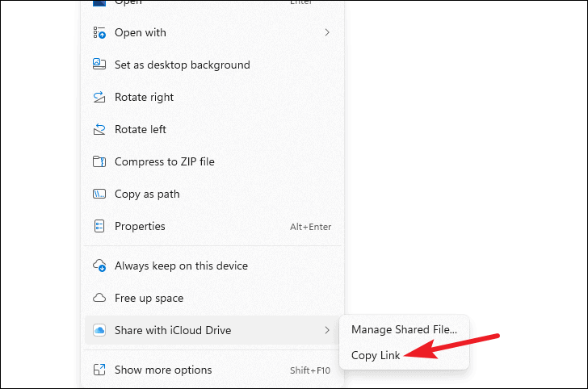This screenshot has height=389, width=588.
Task: Select Copy as path entry
Action: [x=212, y=194]
